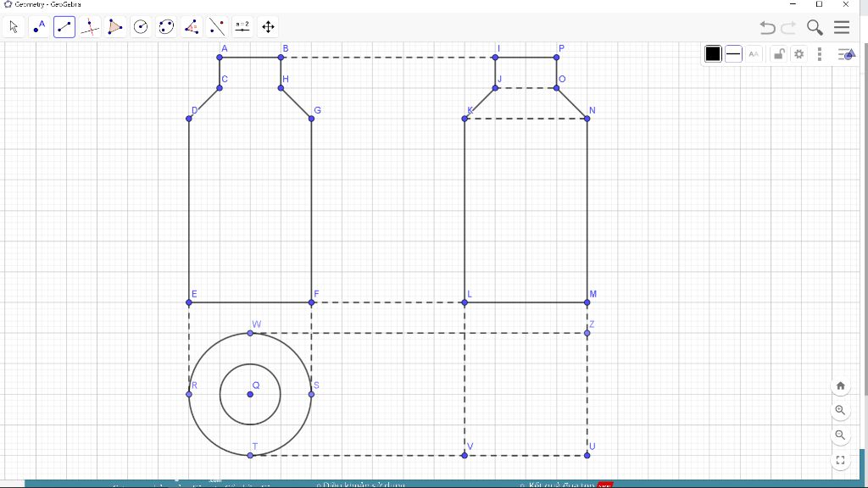This screenshot has height=488, width=868.
Task: Select point L on right shape
Action: pos(465,302)
